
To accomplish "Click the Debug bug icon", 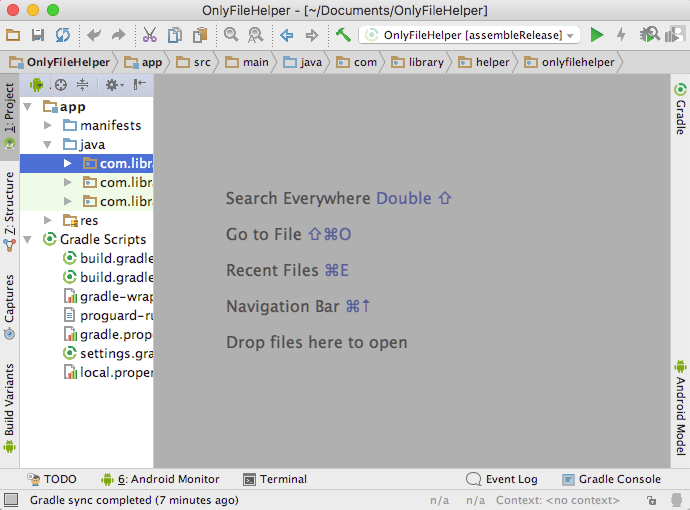I will (649, 34).
